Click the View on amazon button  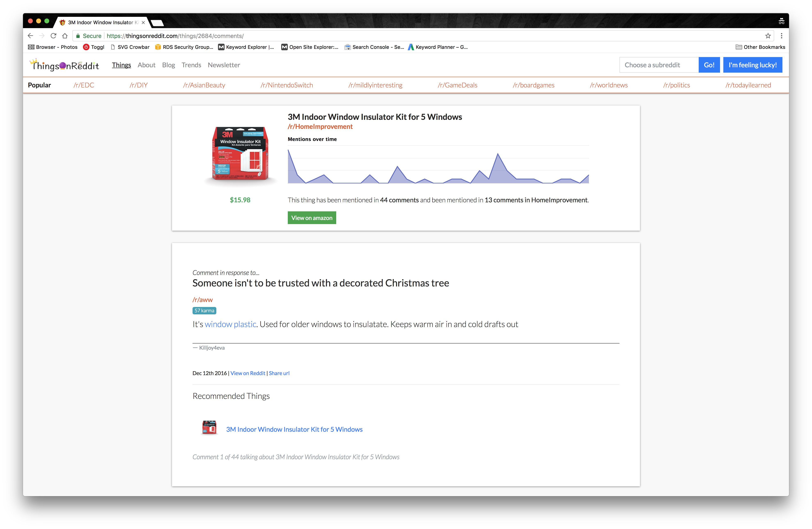tap(312, 218)
